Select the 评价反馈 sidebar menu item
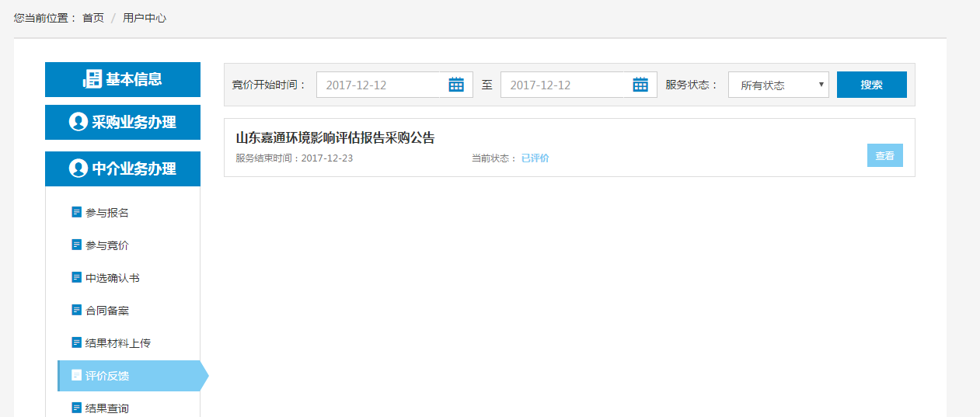This screenshot has width=980, height=417. pos(107,376)
